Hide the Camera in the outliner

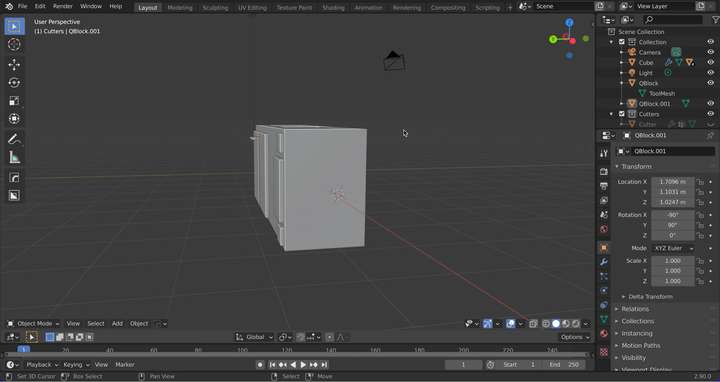[x=710, y=52]
